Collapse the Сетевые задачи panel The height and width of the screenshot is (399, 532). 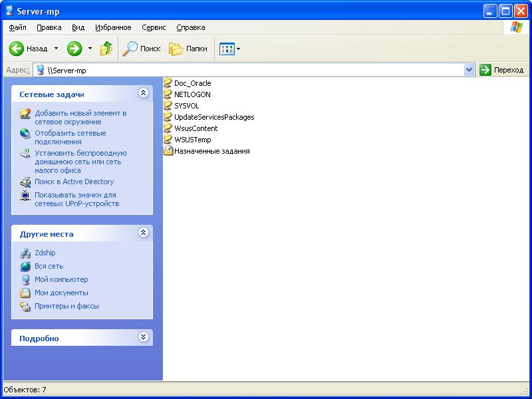click(144, 93)
